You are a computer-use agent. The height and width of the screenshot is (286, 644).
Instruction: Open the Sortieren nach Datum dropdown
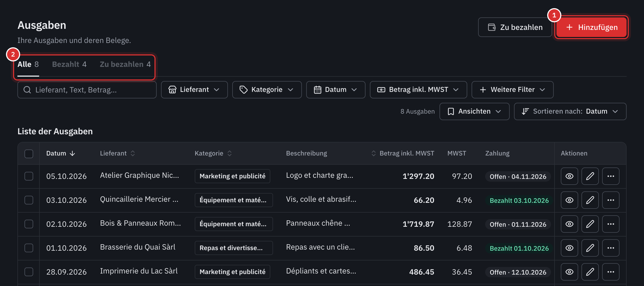[570, 111]
